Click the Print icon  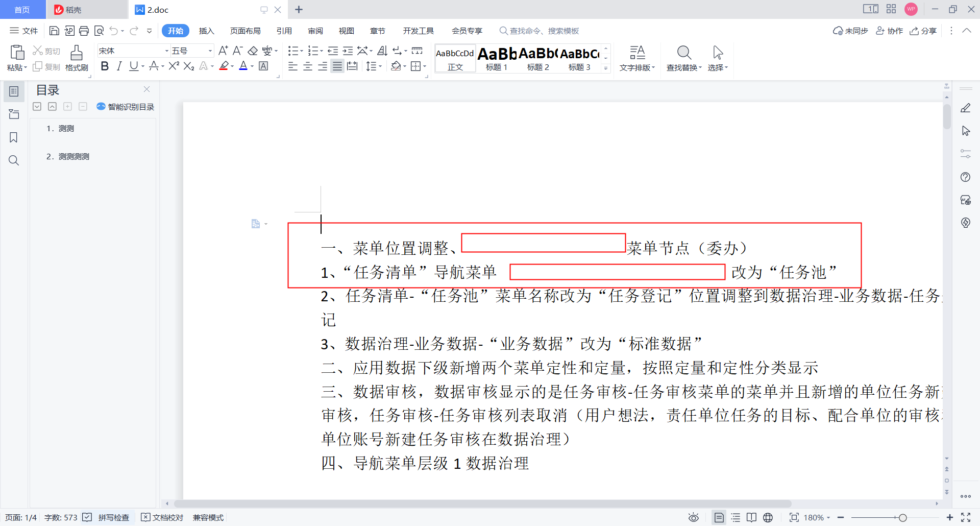(x=84, y=31)
